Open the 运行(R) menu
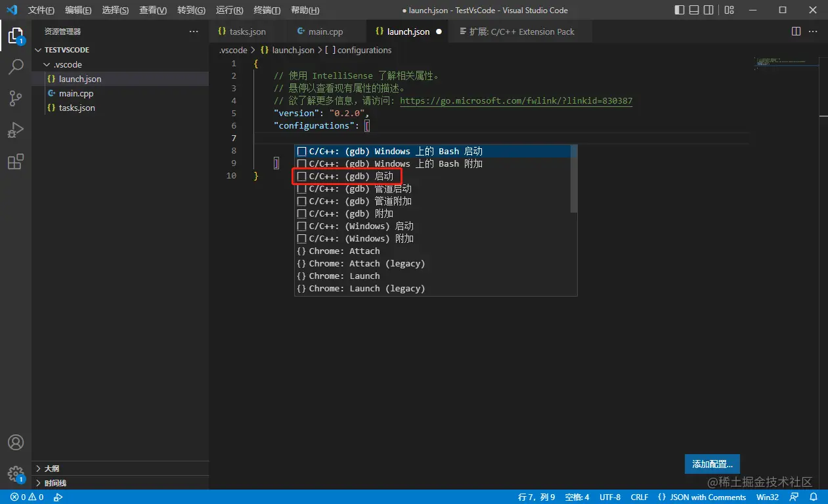This screenshot has height=504, width=828. pyautogui.click(x=229, y=10)
